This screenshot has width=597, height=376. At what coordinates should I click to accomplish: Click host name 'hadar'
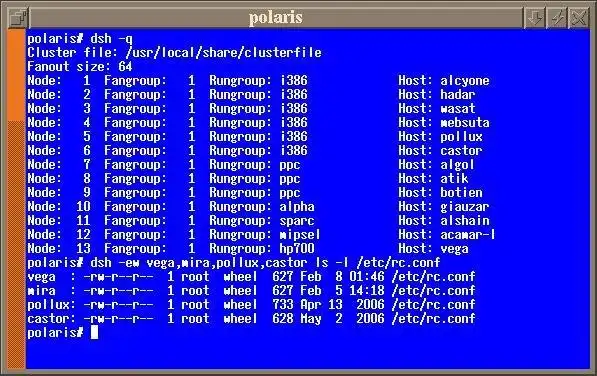[458, 94]
